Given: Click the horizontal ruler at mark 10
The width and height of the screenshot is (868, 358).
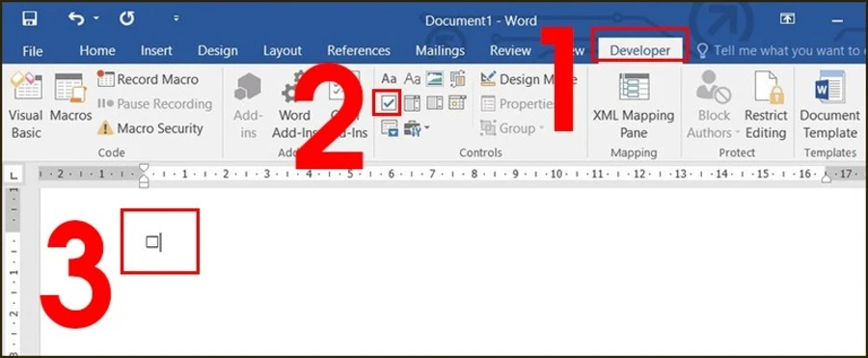Looking at the screenshot, I should pos(556,174).
